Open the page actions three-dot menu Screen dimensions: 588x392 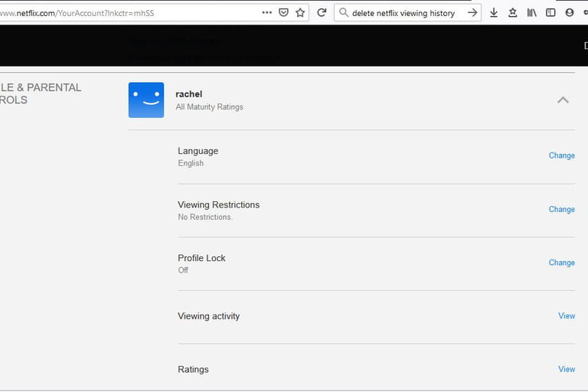click(x=266, y=13)
